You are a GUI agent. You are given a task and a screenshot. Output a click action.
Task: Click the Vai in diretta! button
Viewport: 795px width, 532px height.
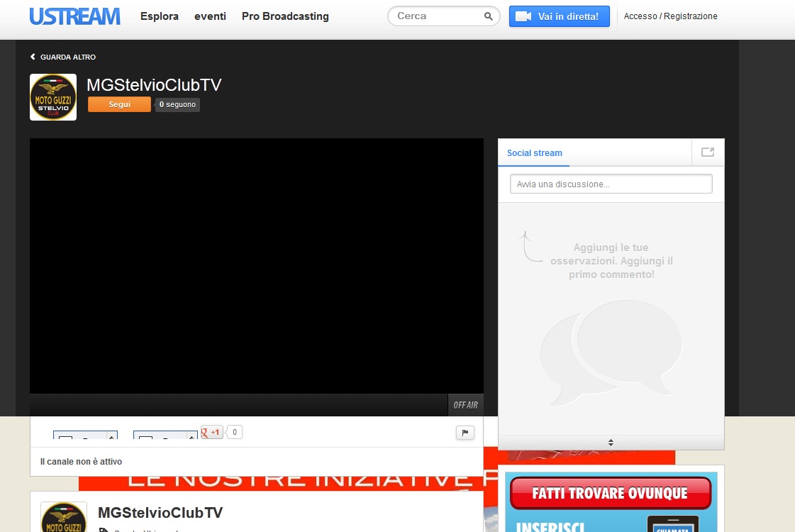pos(560,16)
